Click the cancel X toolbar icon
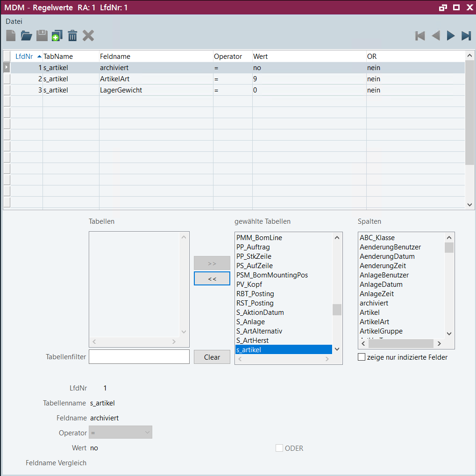The image size is (476, 476). click(x=88, y=36)
